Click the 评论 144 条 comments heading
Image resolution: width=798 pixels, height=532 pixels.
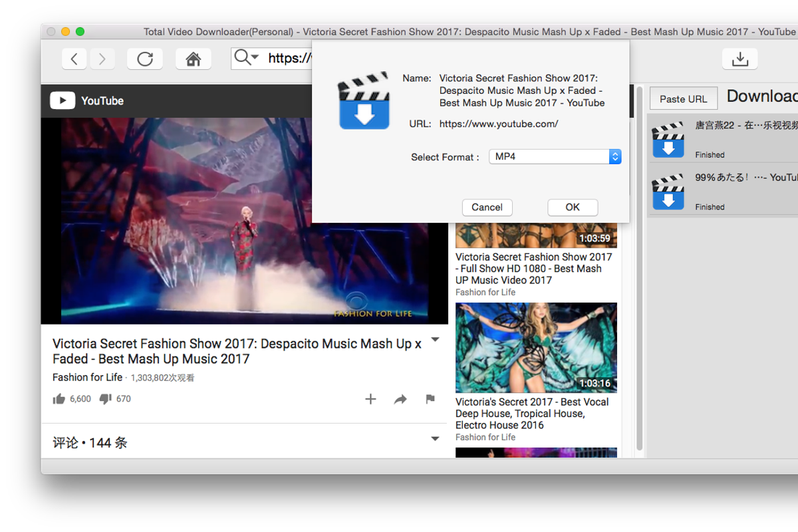pyautogui.click(x=90, y=443)
